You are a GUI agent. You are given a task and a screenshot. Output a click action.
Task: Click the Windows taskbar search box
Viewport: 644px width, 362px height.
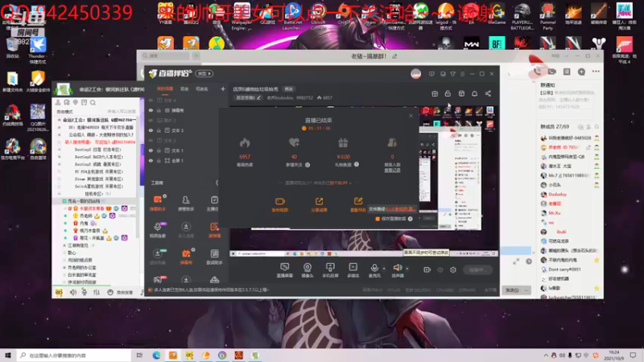[x=74, y=355]
